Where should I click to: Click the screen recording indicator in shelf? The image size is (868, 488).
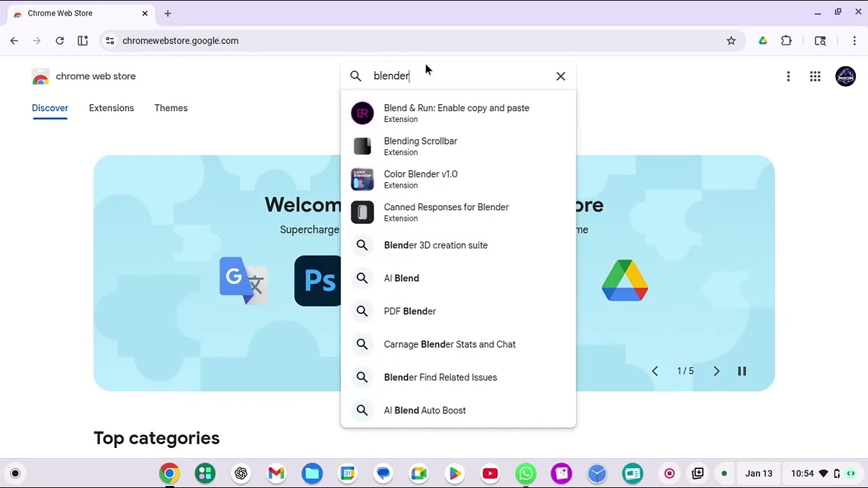coord(669,473)
